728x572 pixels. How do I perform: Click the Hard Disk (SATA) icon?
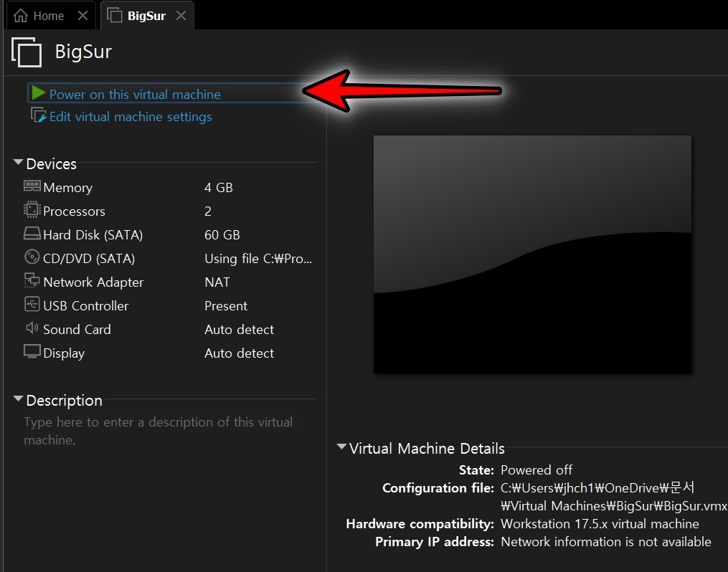(x=32, y=234)
